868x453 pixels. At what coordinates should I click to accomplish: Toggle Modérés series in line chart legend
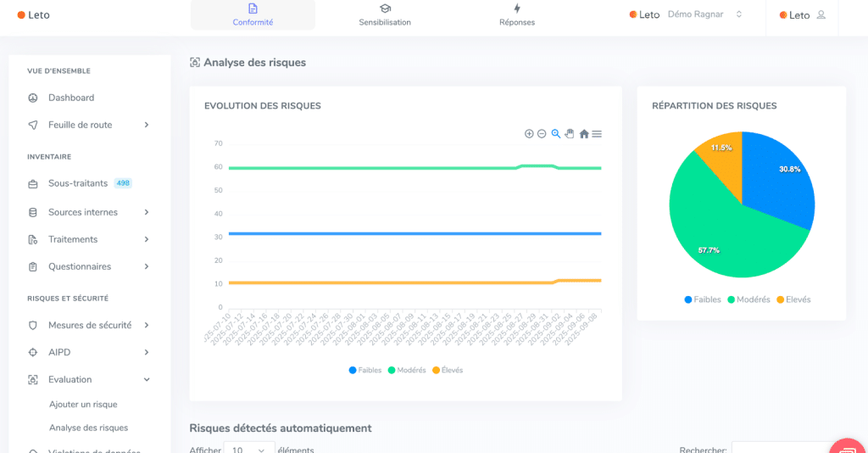click(x=406, y=370)
